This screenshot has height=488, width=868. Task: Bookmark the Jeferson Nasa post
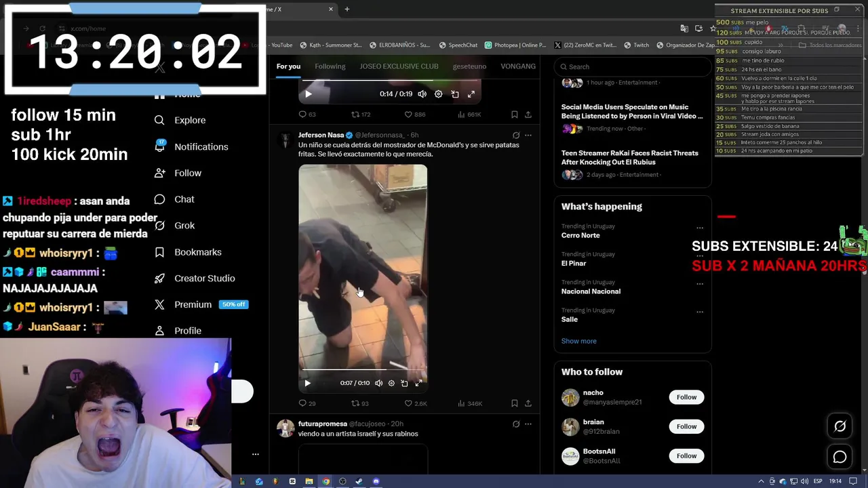coord(515,403)
